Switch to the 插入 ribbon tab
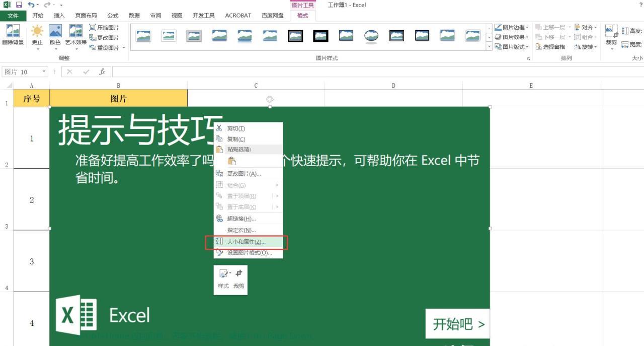644x346 pixels. tap(59, 16)
